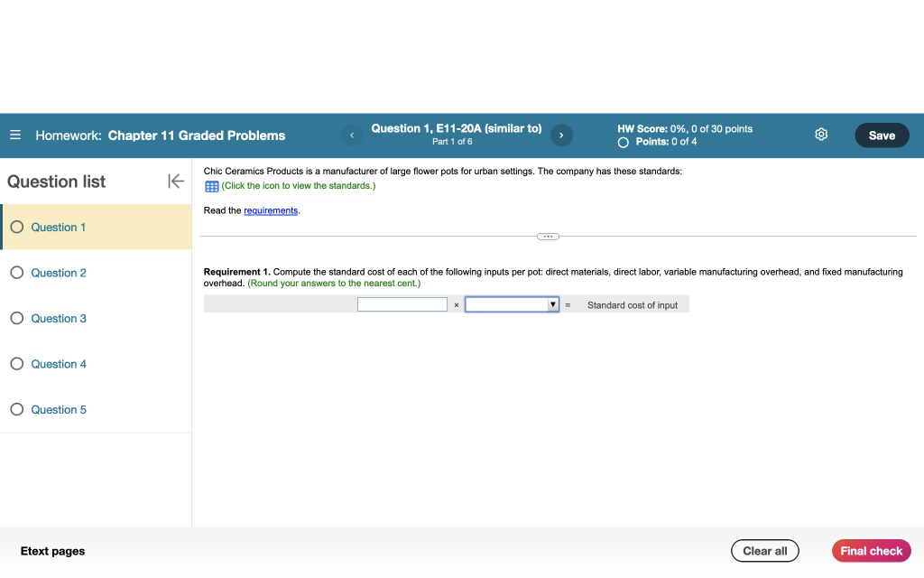924x578 pixels.
Task: Open the multiplier dropdown in formula row
Action: click(512, 304)
